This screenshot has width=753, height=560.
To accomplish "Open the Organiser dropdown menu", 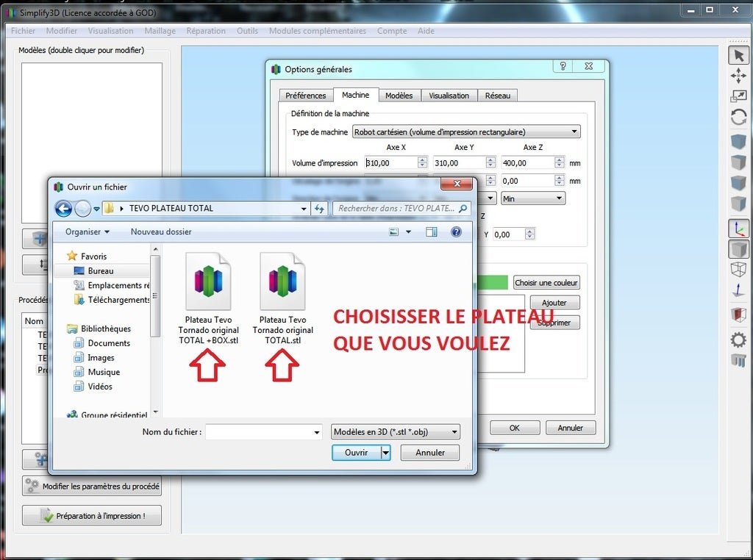I will (x=88, y=231).
